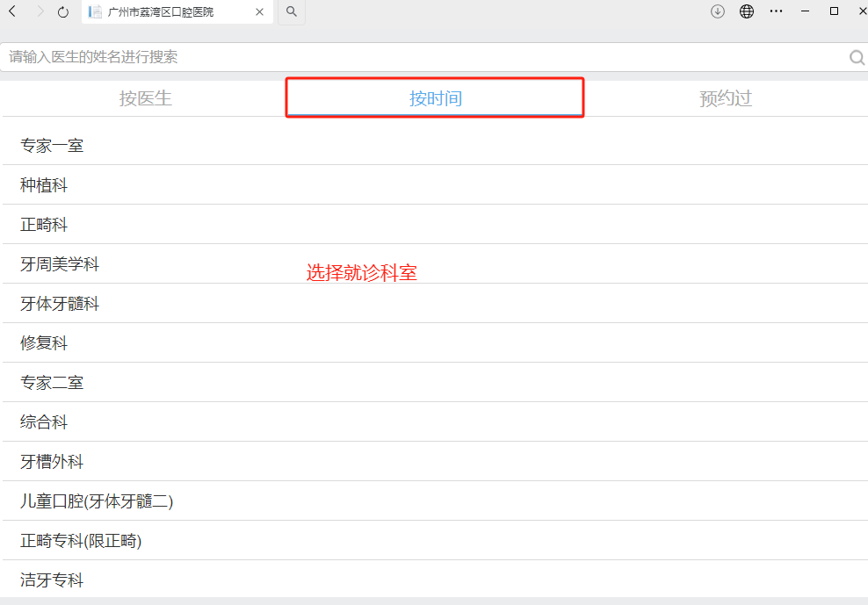The image size is (868, 605).
Task: Open the 预约过 tab
Action: [x=726, y=98]
